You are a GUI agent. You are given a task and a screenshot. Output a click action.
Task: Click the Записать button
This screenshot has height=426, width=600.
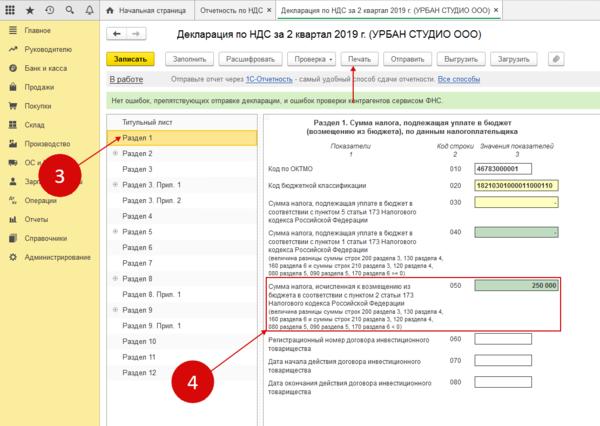[x=130, y=59]
